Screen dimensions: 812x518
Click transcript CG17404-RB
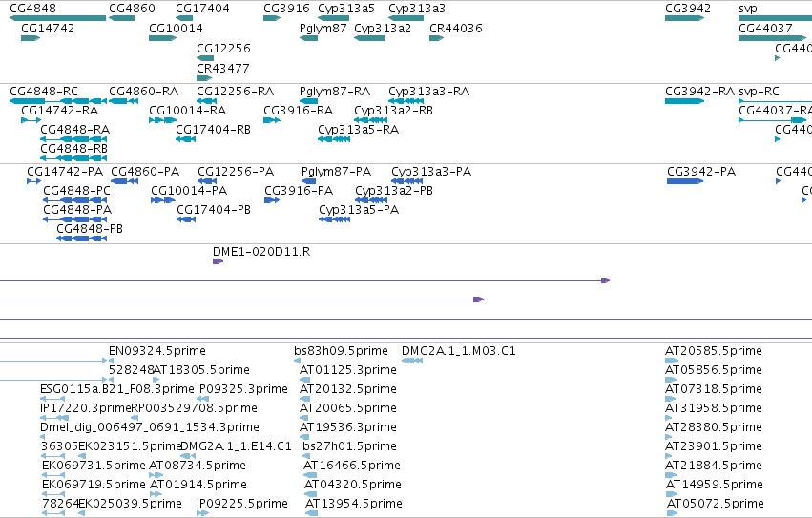(x=214, y=130)
